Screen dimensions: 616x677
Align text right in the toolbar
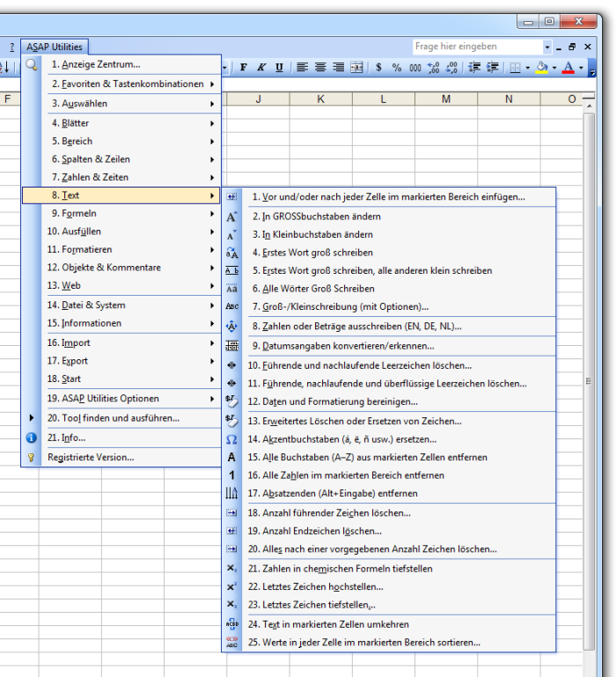[339, 67]
